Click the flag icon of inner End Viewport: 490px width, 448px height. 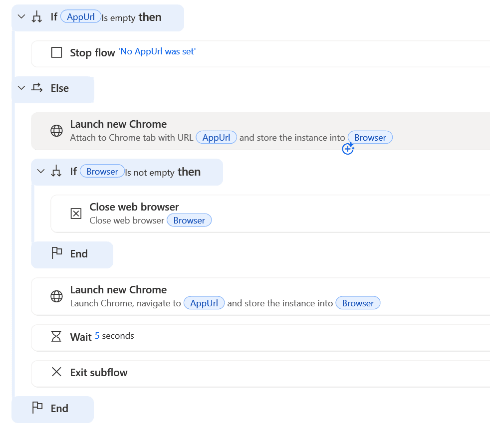click(56, 253)
